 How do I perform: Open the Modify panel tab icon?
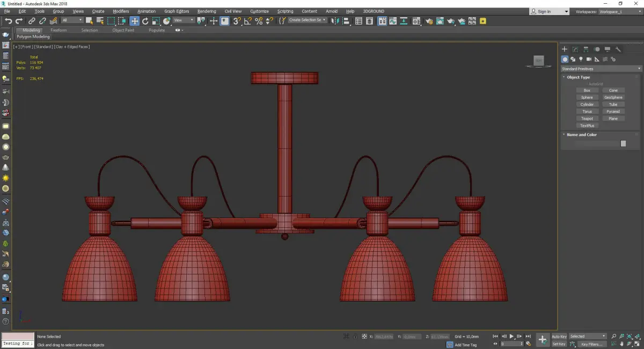[x=575, y=49]
